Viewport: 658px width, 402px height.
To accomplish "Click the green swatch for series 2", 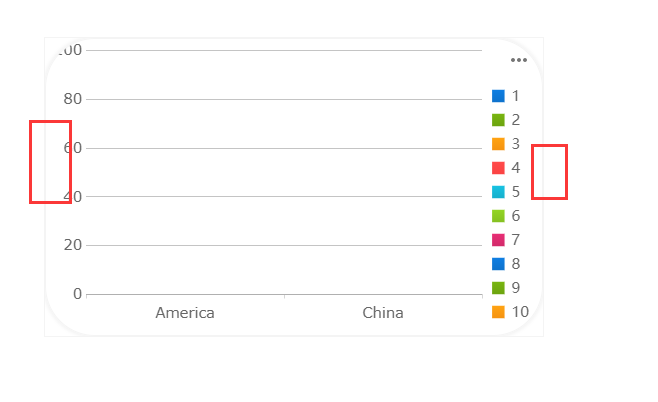I will (498, 120).
